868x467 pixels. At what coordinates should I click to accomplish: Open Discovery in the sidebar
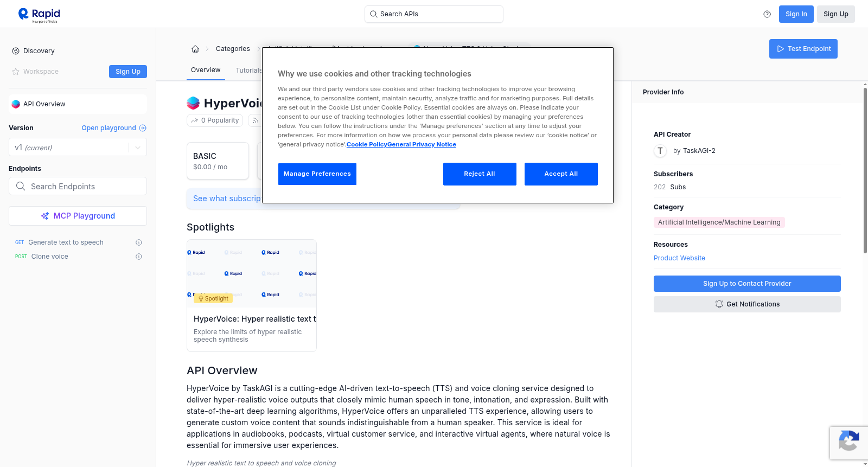[x=39, y=51]
